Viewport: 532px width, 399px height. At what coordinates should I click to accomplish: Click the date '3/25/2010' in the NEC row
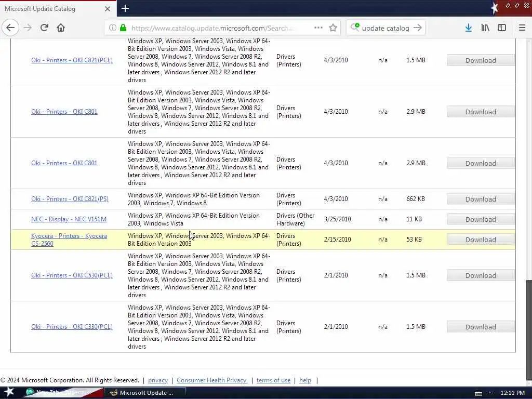point(337,219)
